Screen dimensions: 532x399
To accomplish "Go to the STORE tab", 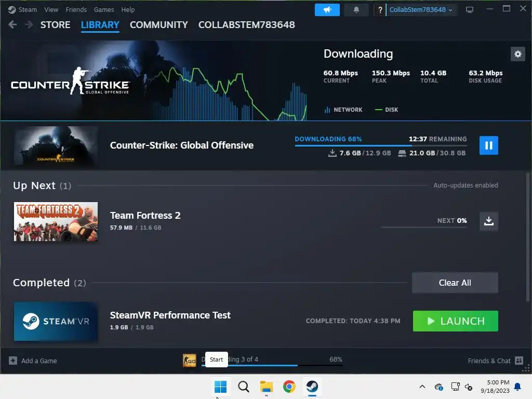I will (x=55, y=25).
